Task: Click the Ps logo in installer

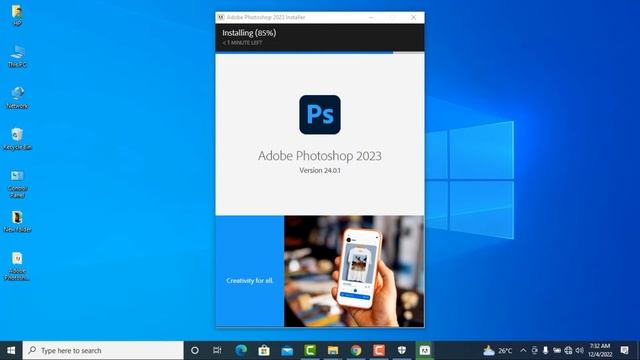Action: [320, 115]
